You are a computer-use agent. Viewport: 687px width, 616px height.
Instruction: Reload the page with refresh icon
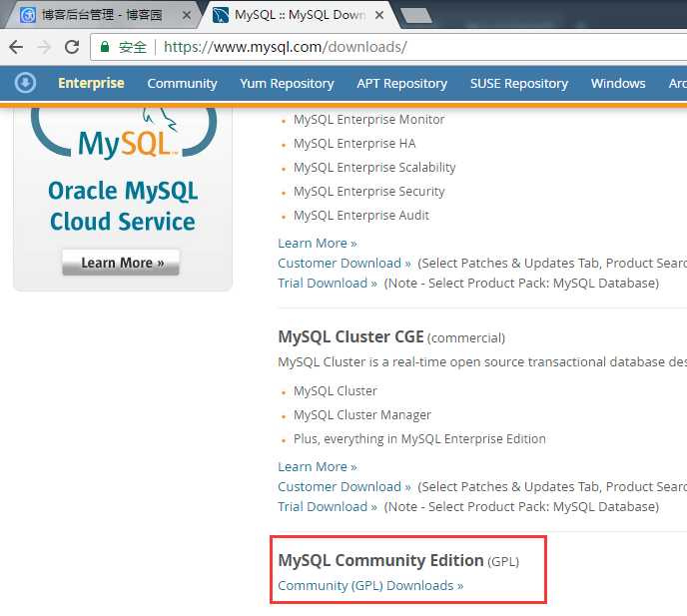click(72, 47)
